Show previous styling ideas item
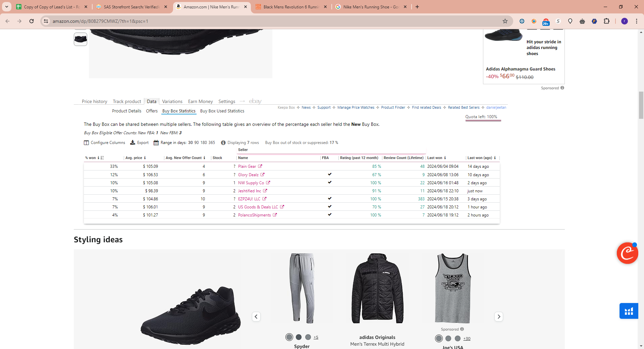Image resolution: width=644 pixels, height=349 pixels. point(256,316)
